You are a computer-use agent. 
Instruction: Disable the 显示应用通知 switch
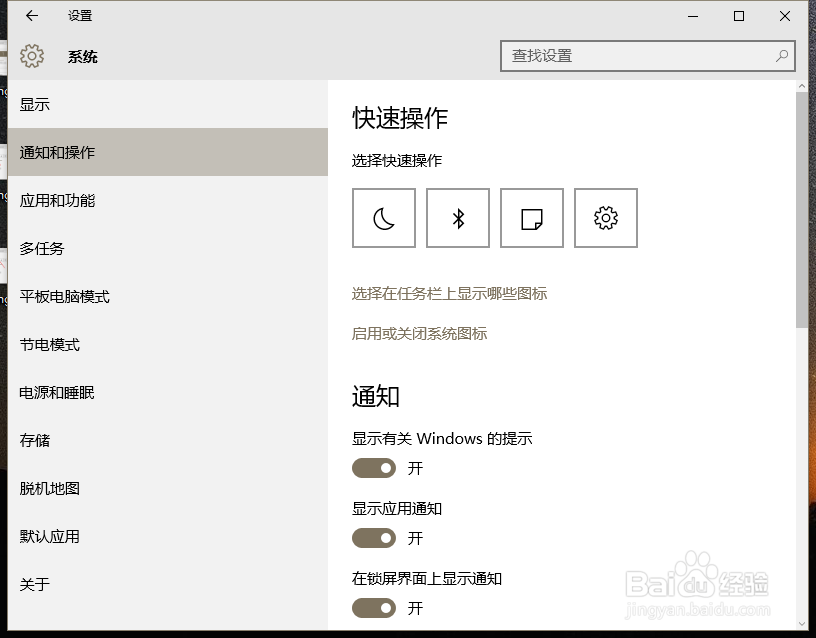coord(374,538)
